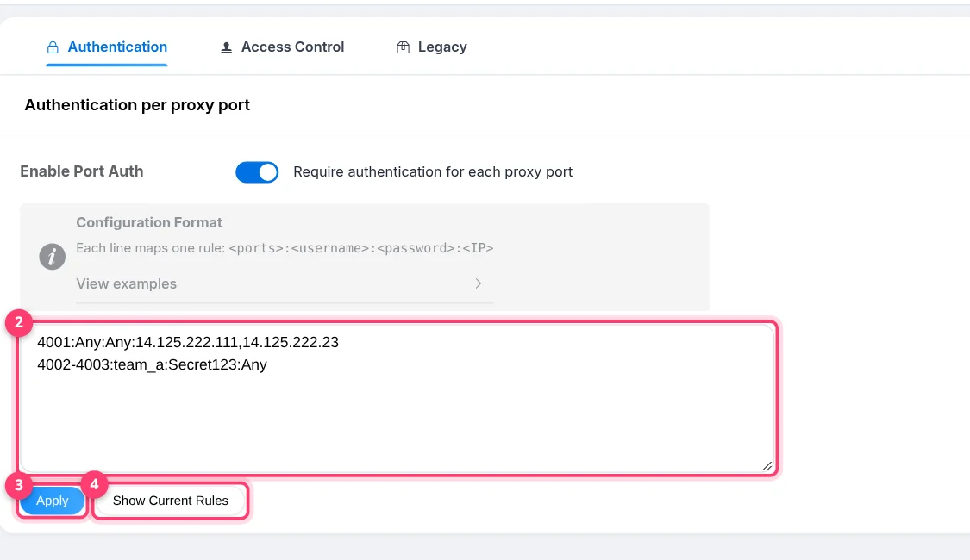Click the Authentication per proxy port heading
This screenshot has width=970, height=560.
[137, 105]
